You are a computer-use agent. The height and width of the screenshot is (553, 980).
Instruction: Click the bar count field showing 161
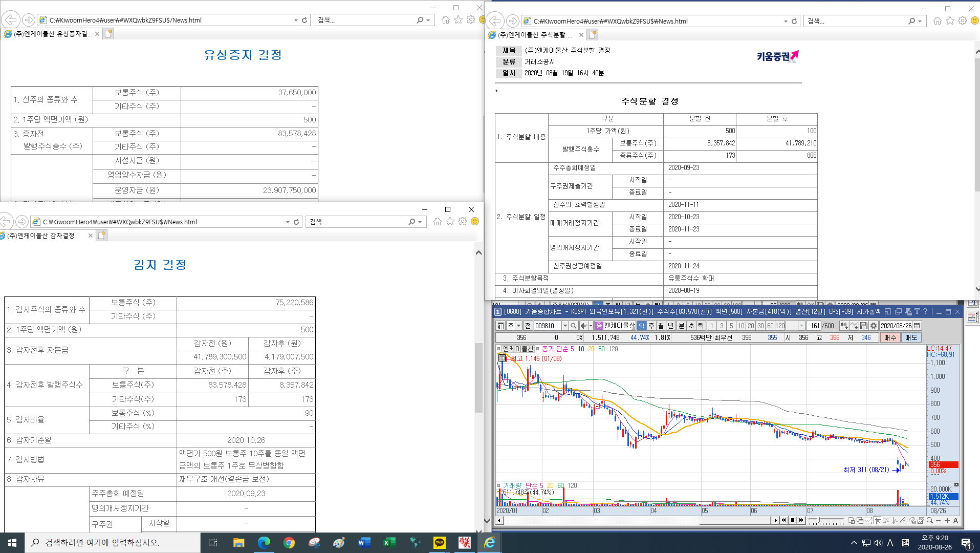pos(815,326)
